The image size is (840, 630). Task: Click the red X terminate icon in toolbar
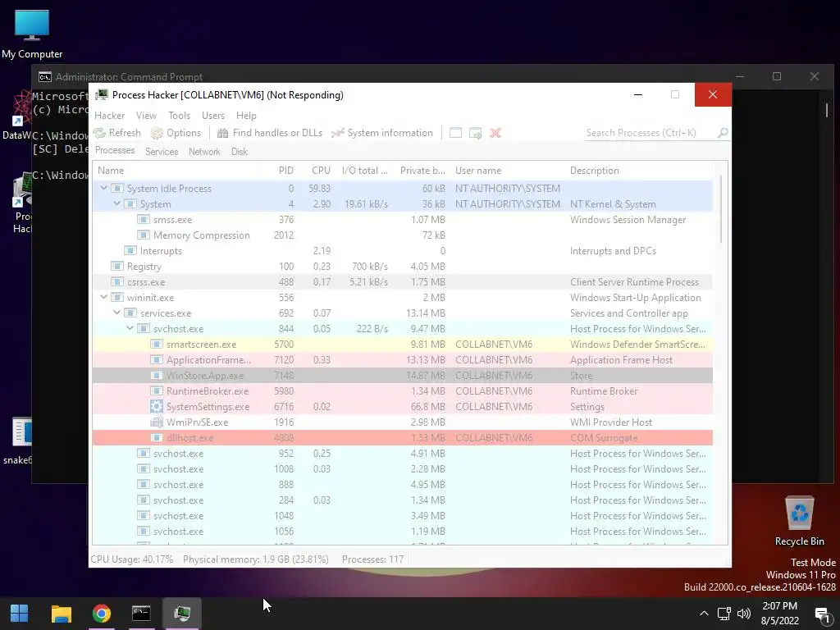click(x=495, y=133)
